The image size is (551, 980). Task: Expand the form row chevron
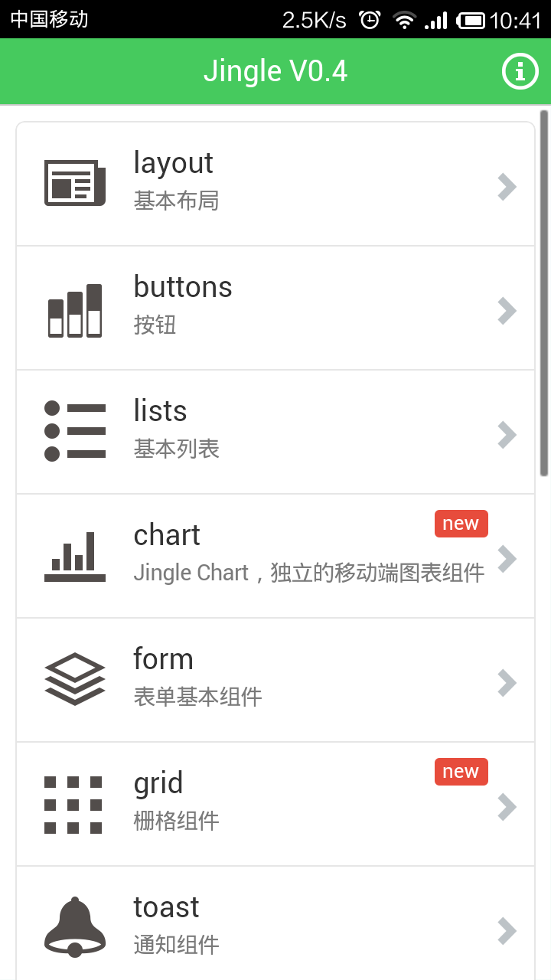[507, 683]
